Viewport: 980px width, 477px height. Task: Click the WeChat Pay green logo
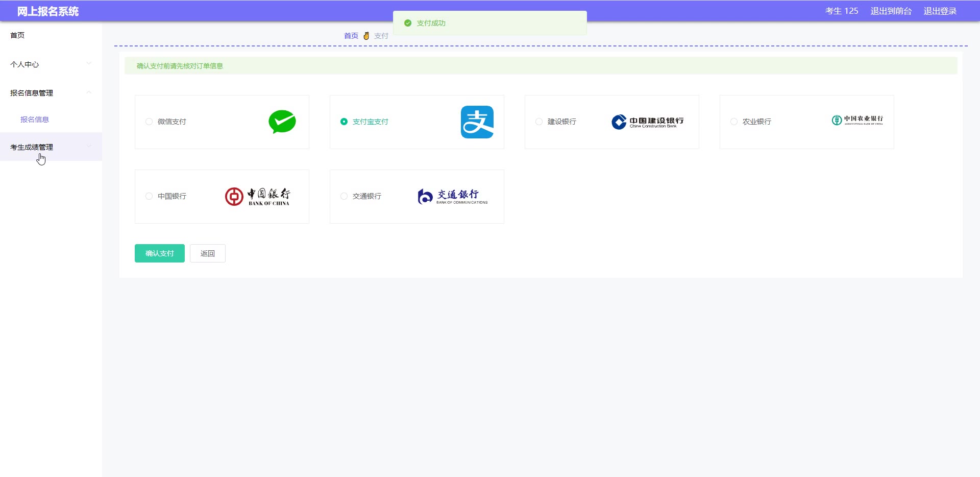(282, 122)
